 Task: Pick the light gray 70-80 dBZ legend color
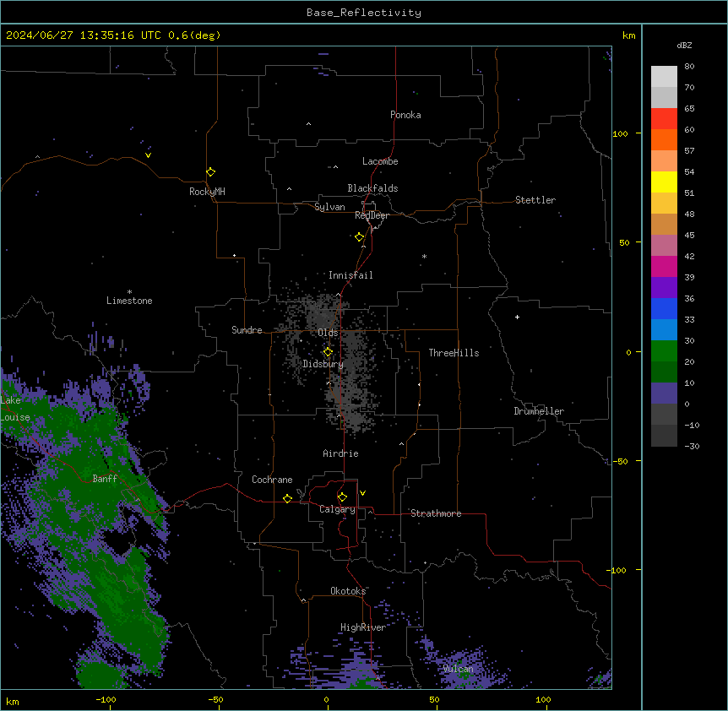pyautogui.click(x=664, y=77)
